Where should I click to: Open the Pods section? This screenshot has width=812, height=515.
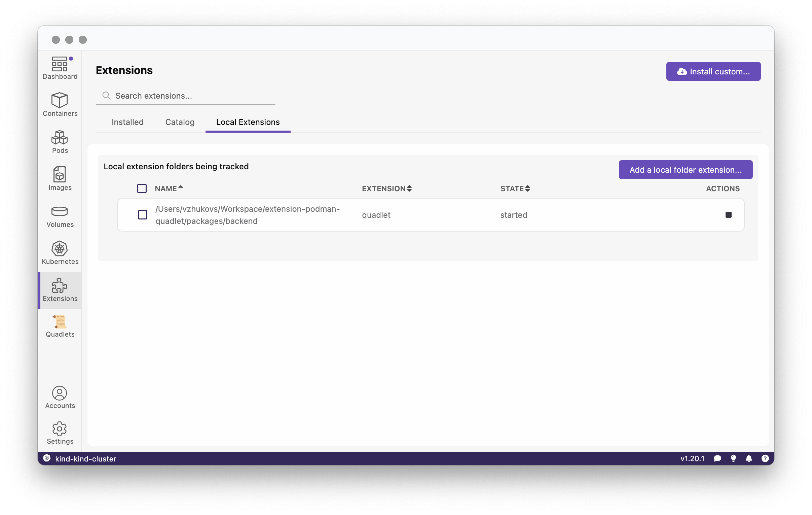tap(60, 142)
